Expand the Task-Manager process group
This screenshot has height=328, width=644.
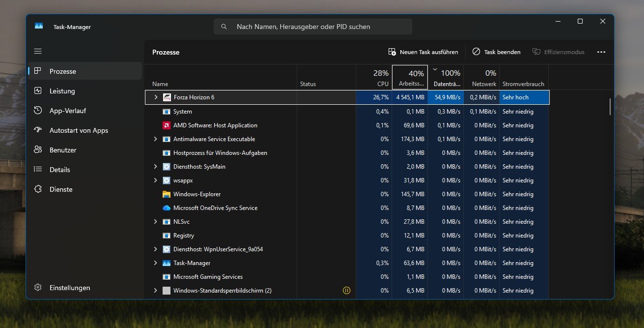(x=156, y=263)
